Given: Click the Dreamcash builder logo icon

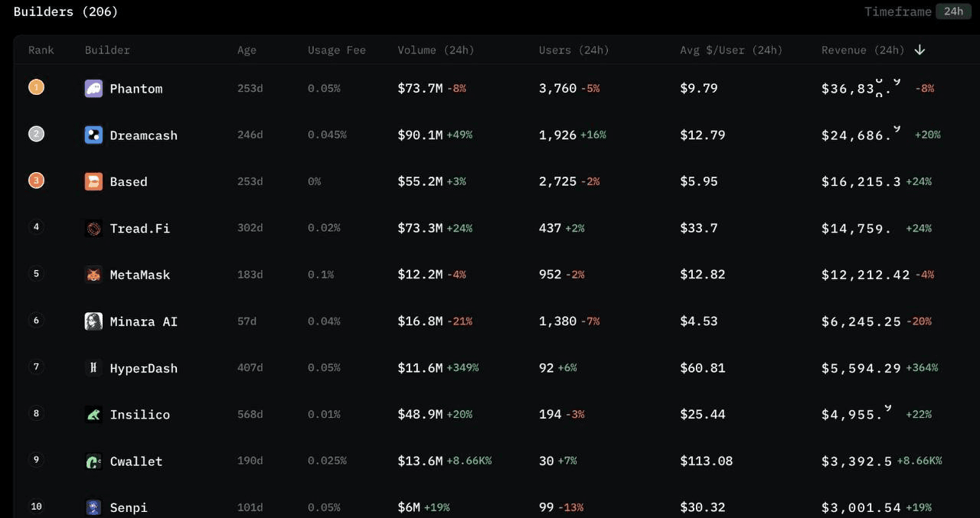Looking at the screenshot, I should [x=93, y=135].
